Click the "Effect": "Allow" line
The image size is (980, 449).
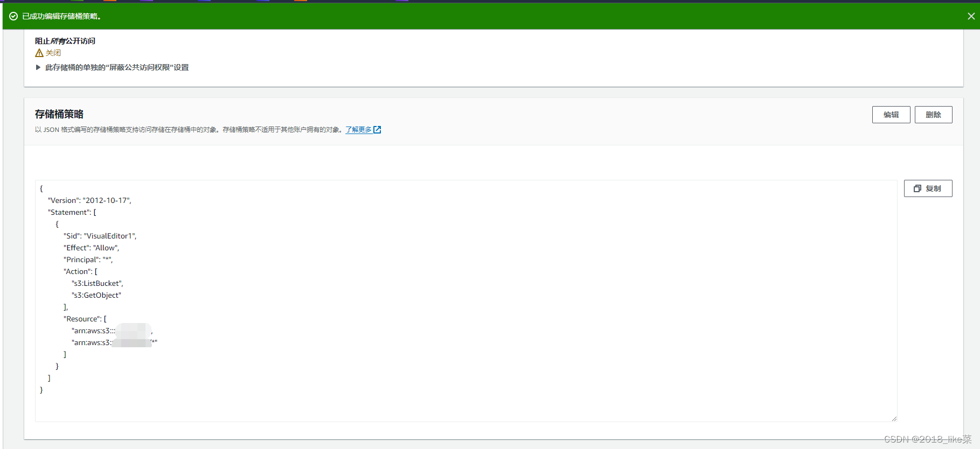91,248
